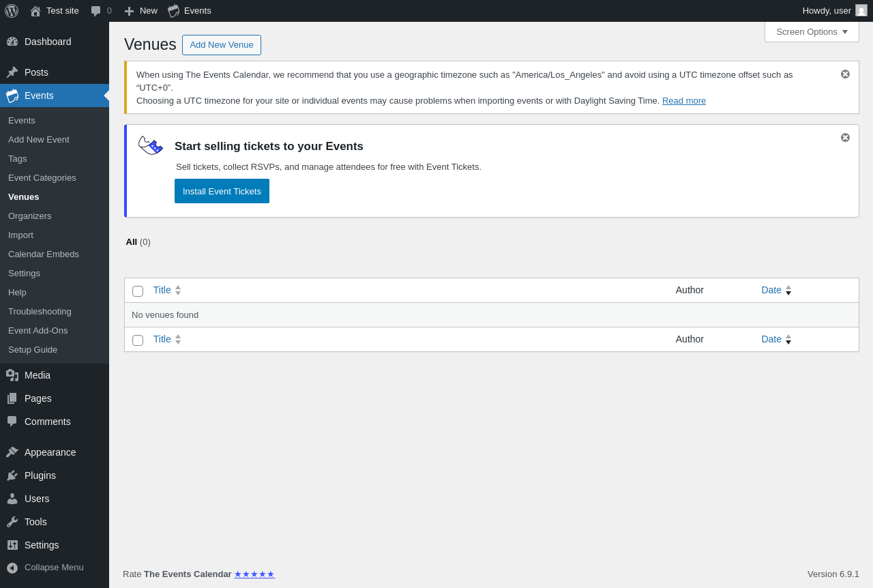The width and height of the screenshot is (873, 588).
Task: Click the Tools wrench icon
Action: click(x=12, y=522)
